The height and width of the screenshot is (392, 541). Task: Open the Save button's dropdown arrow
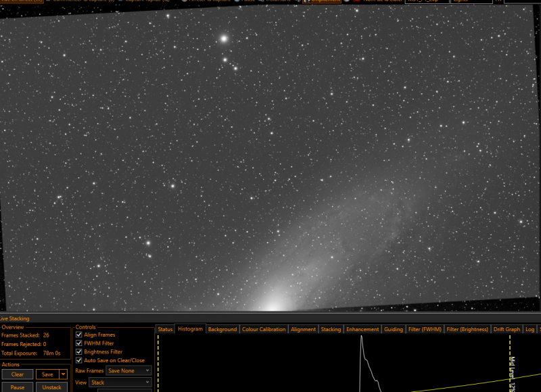point(63,374)
